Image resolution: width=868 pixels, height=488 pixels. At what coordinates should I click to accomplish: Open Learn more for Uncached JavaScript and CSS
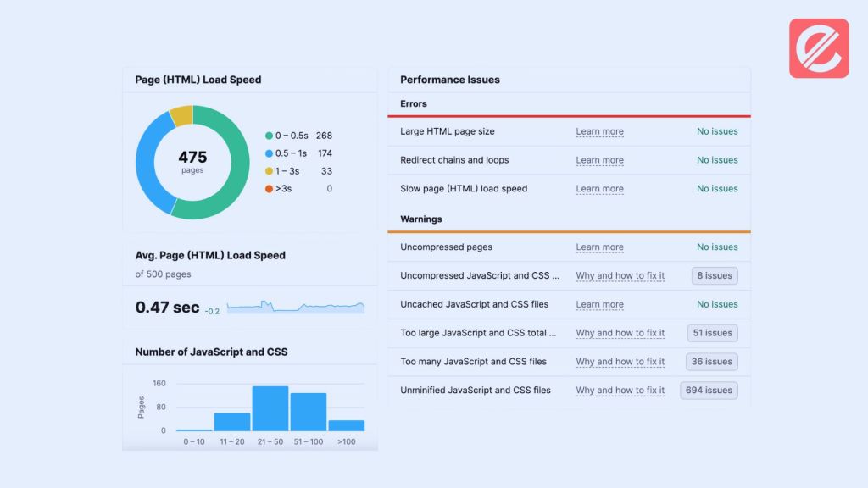click(599, 304)
